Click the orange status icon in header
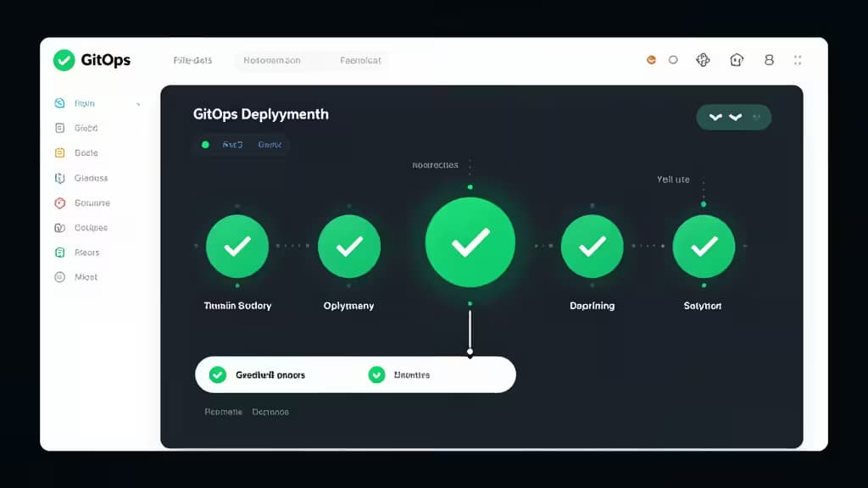Screen dimensions: 868x488 click(x=651, y=60)
